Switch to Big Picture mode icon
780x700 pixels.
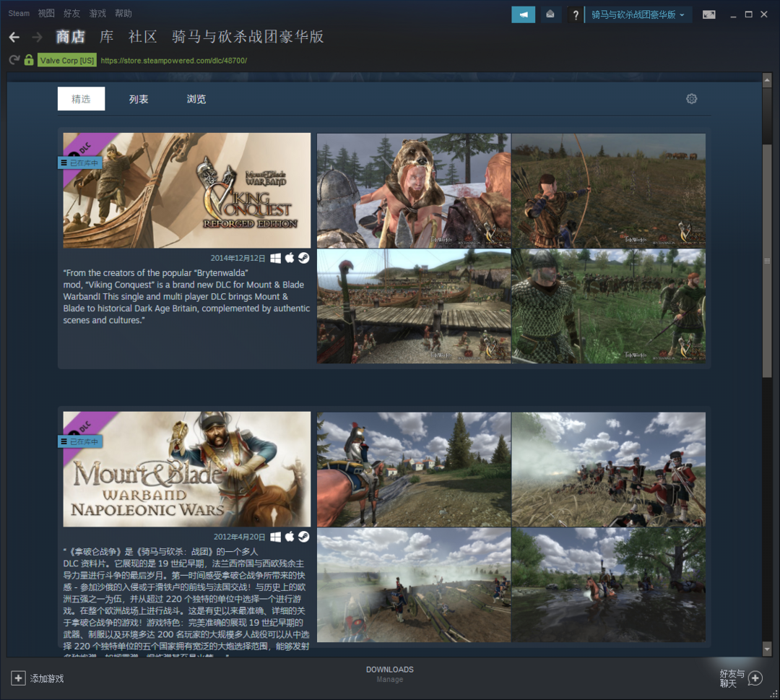(x=708, y=14)
